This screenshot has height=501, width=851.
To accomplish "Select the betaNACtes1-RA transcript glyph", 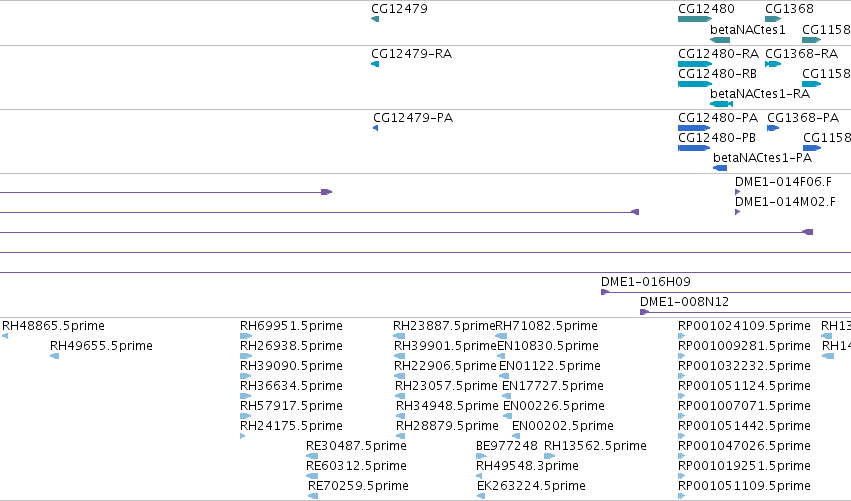I will [x=721, y=104].
